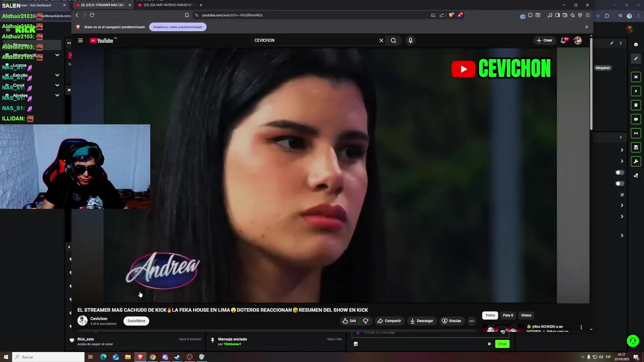Open Brave main hamburger menu
Screen dimensions: 644x362
coord(587,15)
